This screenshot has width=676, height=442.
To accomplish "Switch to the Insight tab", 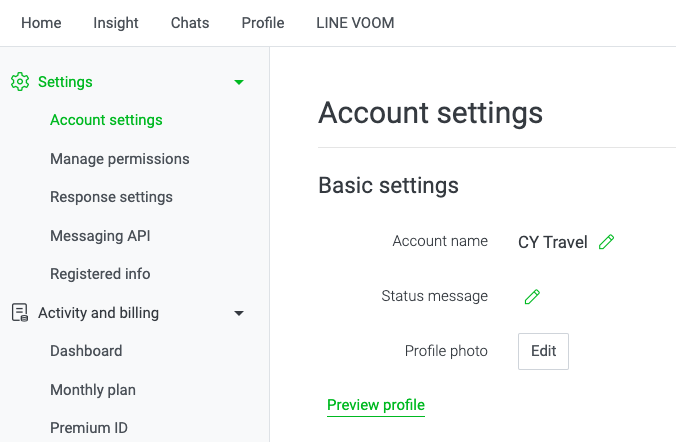I will (x=116, y=23).
